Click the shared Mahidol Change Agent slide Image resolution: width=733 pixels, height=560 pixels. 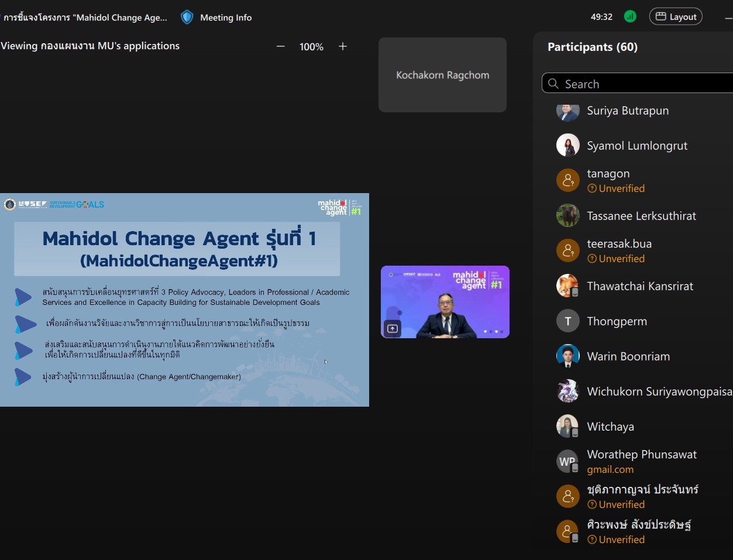[x=184, y=300]
